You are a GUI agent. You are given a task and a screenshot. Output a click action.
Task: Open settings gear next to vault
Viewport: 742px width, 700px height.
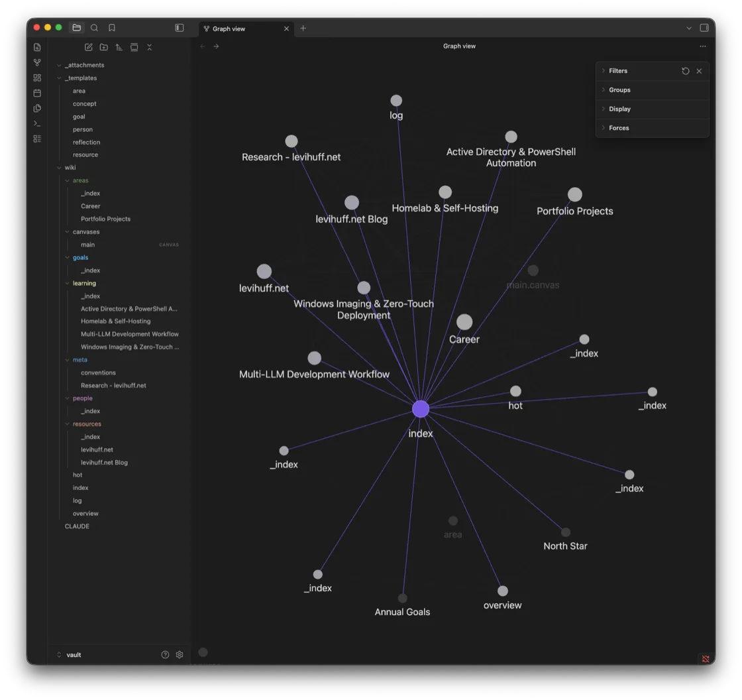click(180, 654)
